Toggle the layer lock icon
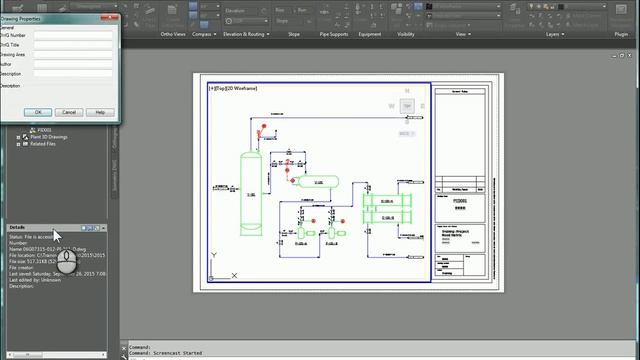 [x=546, y=7]
